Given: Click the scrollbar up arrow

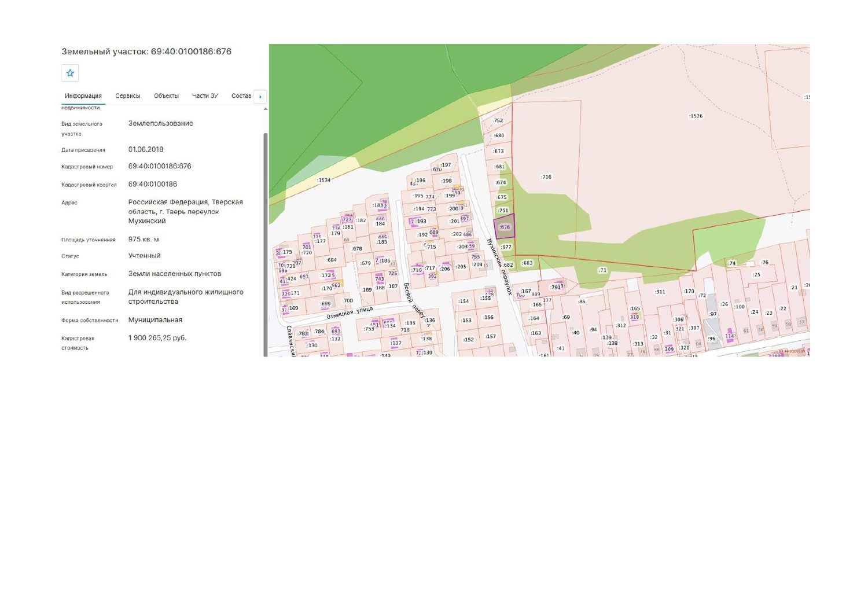Looking at the screenshot, I should [x=266, y=109].
